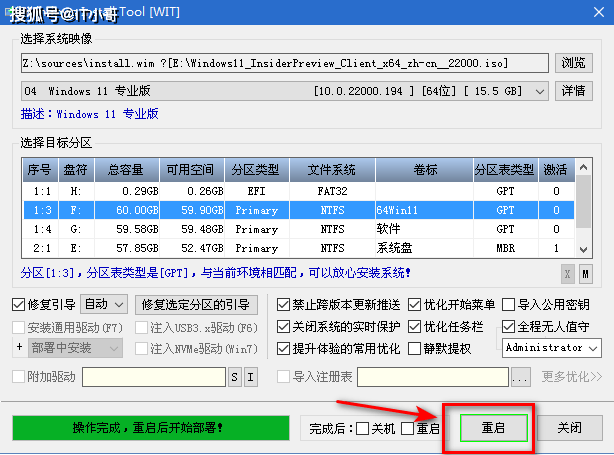Select partition row E: 系统盘

[298, 248]
